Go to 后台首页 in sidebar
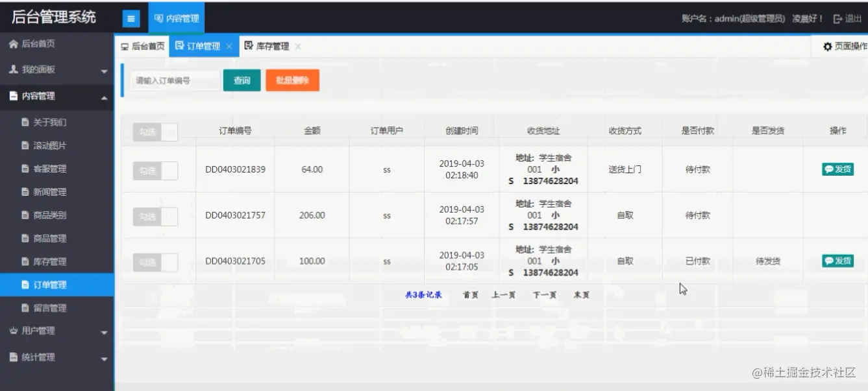This screenshot has height=391, width=868. [x=57, y=44]
